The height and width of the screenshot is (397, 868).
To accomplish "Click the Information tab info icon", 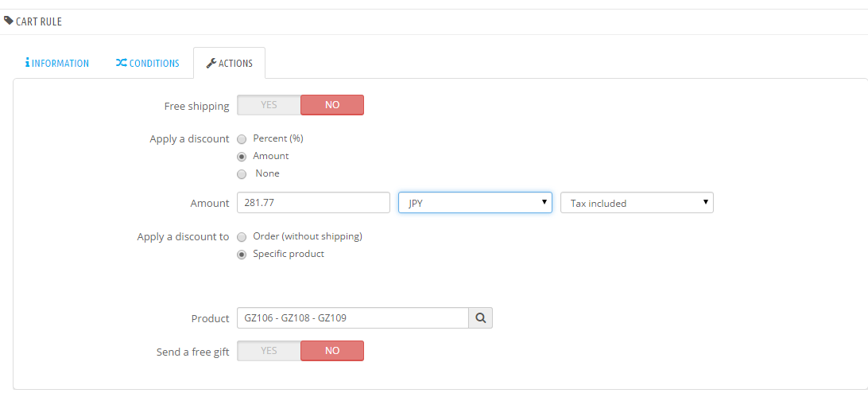I will (x=27, y=63).
